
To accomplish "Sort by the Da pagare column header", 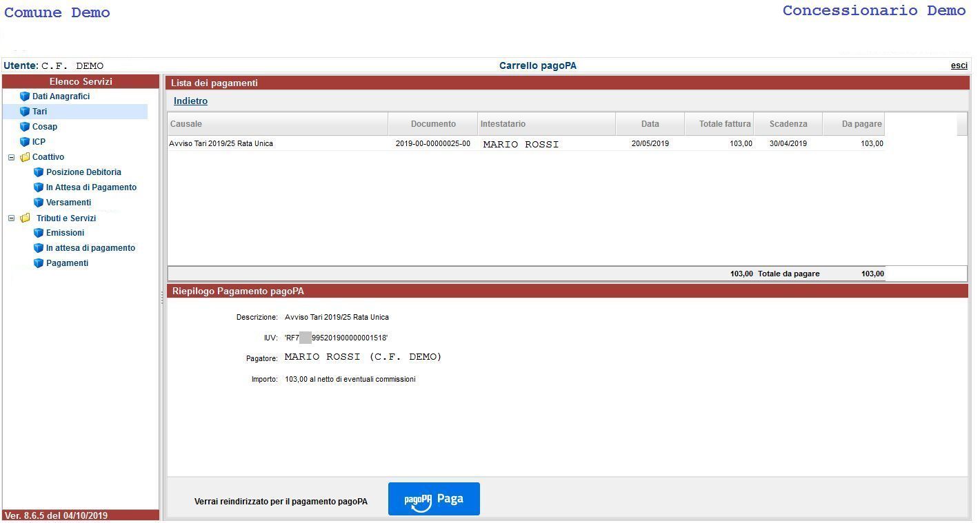I will pos(854,124).
